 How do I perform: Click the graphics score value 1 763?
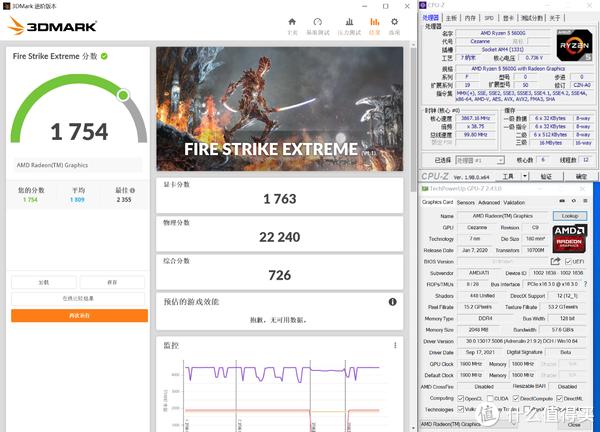pyautogui.click(x=280, y=199)
